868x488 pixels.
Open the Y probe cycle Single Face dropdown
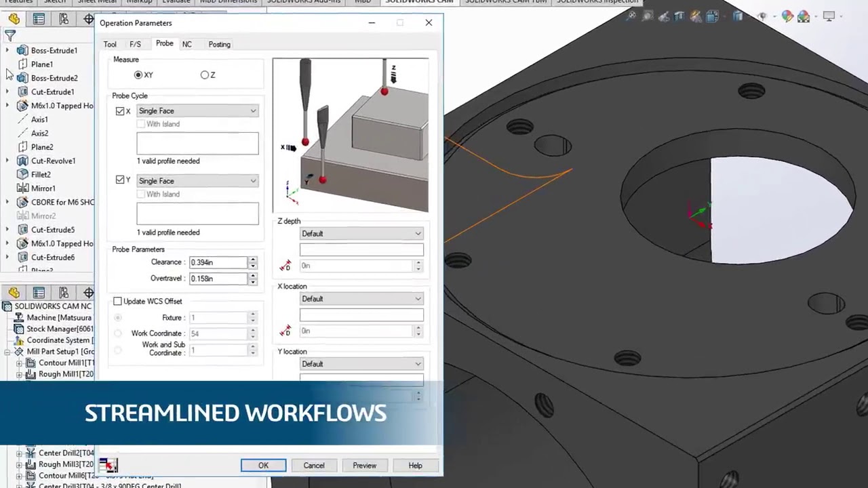click(x=197, y=181)
